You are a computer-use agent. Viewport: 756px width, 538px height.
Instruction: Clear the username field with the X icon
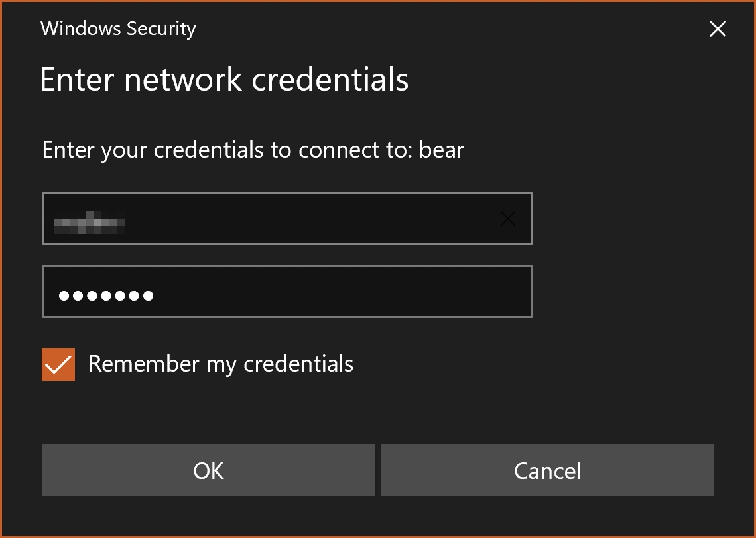[x=507, y=219]
